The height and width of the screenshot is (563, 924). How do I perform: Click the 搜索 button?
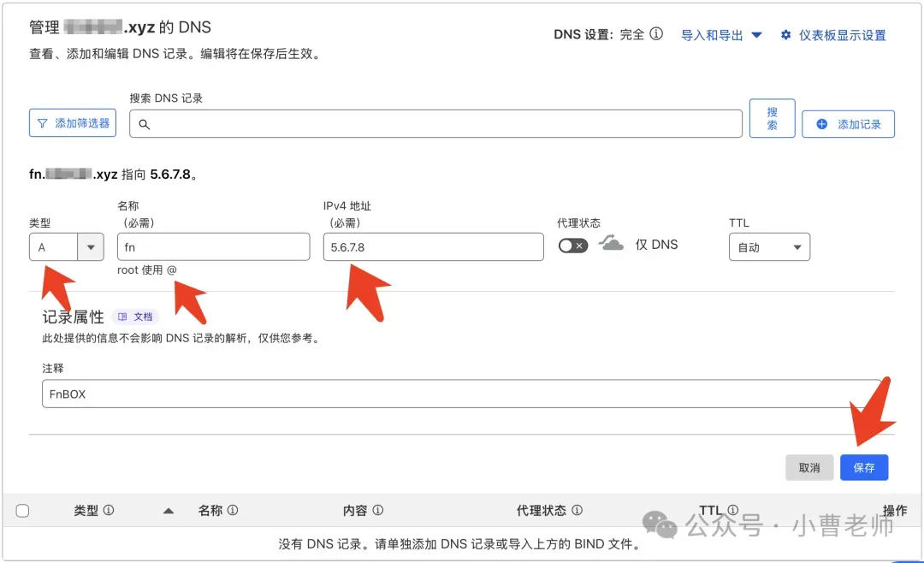(772, 118)
